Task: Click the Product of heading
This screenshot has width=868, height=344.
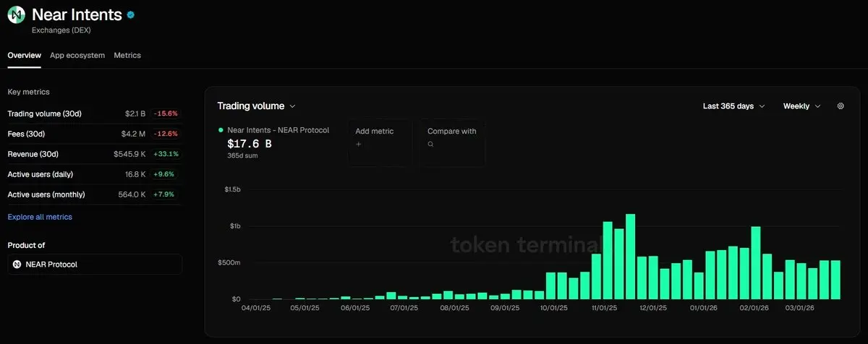Action: click(26, 245)
